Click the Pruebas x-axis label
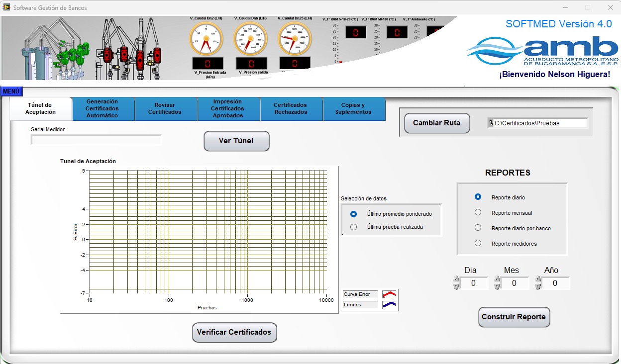 click(x=207, y=308)
